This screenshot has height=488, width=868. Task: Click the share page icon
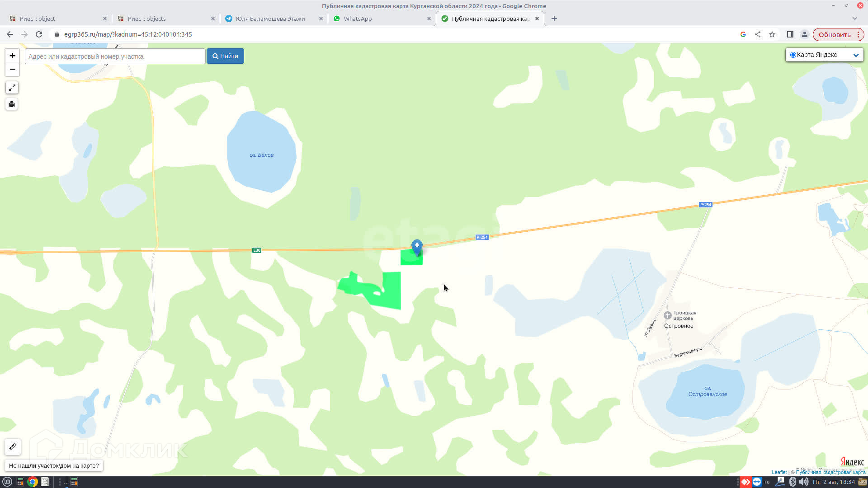(758, 34)
